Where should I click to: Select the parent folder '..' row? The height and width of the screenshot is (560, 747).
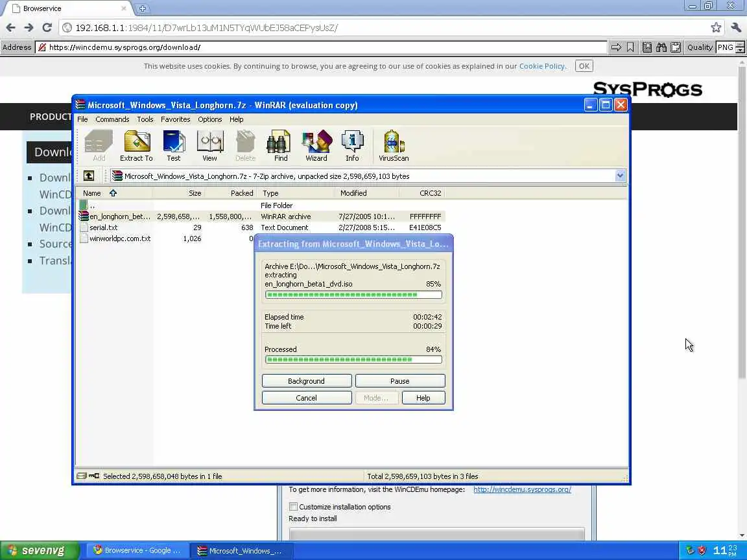[x=261, y=205]
